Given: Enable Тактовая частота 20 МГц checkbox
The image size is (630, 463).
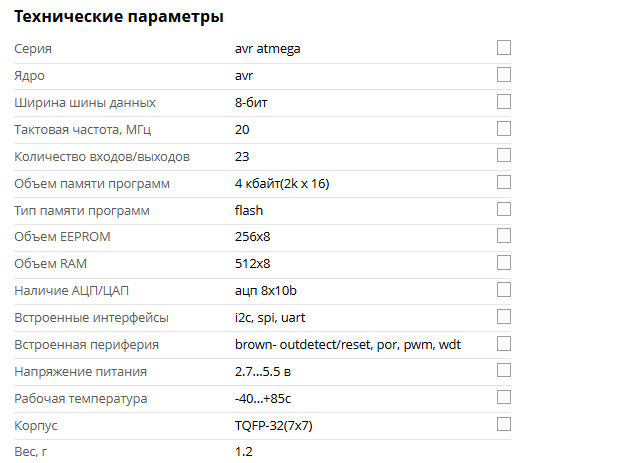Looking at the screenshot, I should tap(504, 129).
